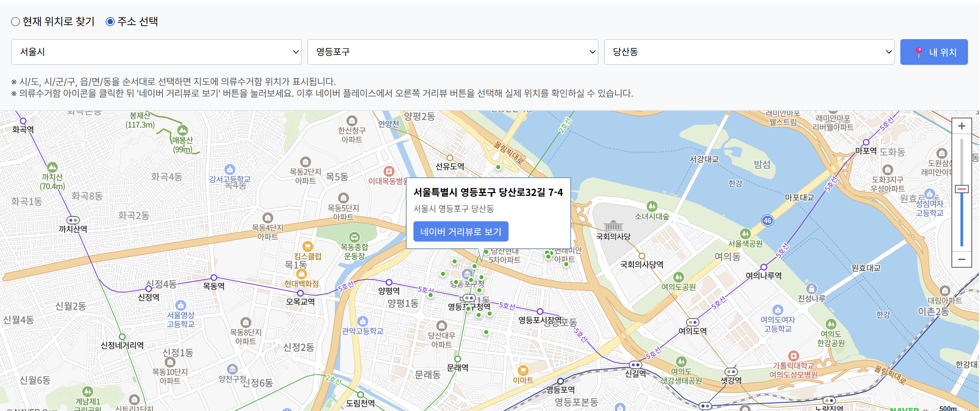Click the 당산대우아파트 apartment icon
This screenshot has height=411, width=980.
click(441, 326)
